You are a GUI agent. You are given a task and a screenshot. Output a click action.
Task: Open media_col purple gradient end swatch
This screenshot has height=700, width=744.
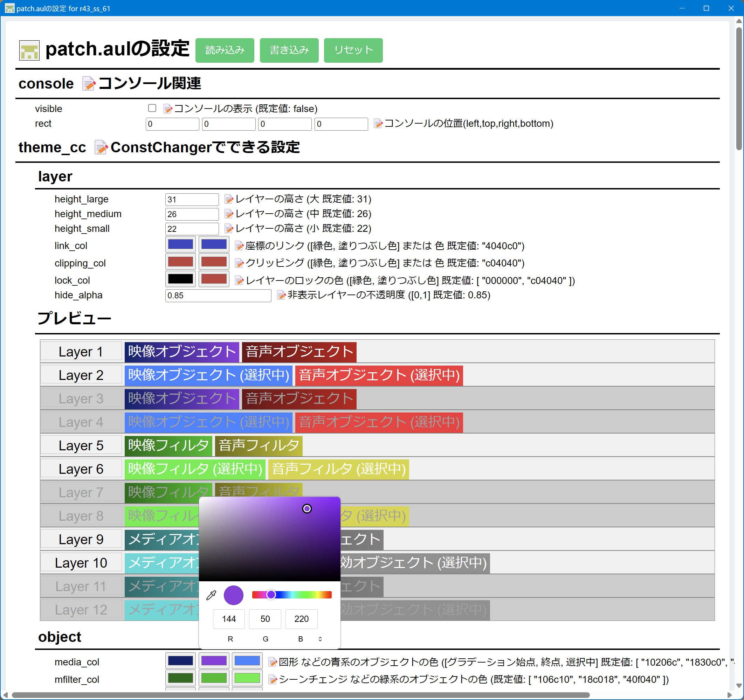214,661
